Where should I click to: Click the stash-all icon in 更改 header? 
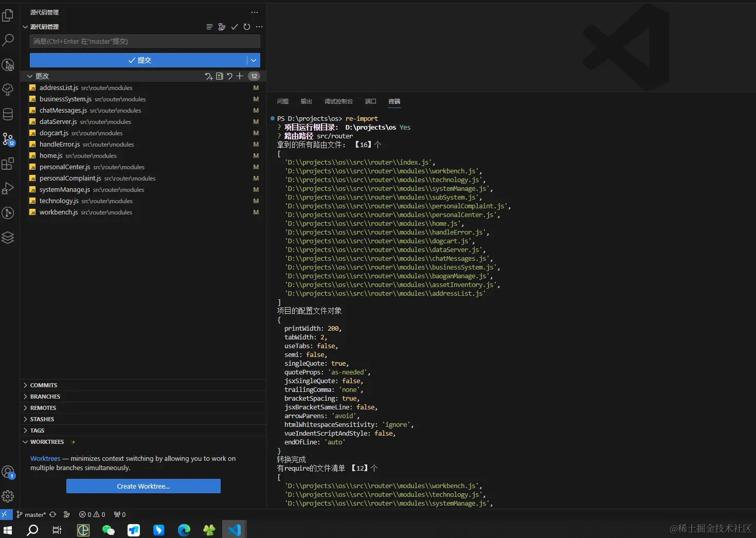coord(209,76)
